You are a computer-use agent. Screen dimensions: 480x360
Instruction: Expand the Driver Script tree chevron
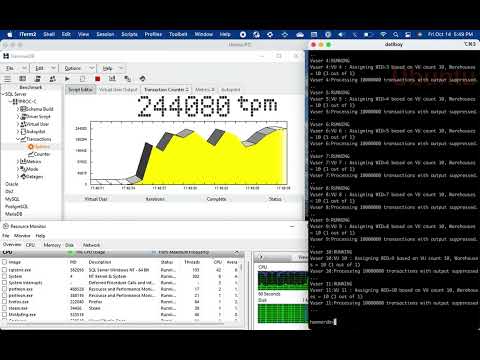[18, 116]
